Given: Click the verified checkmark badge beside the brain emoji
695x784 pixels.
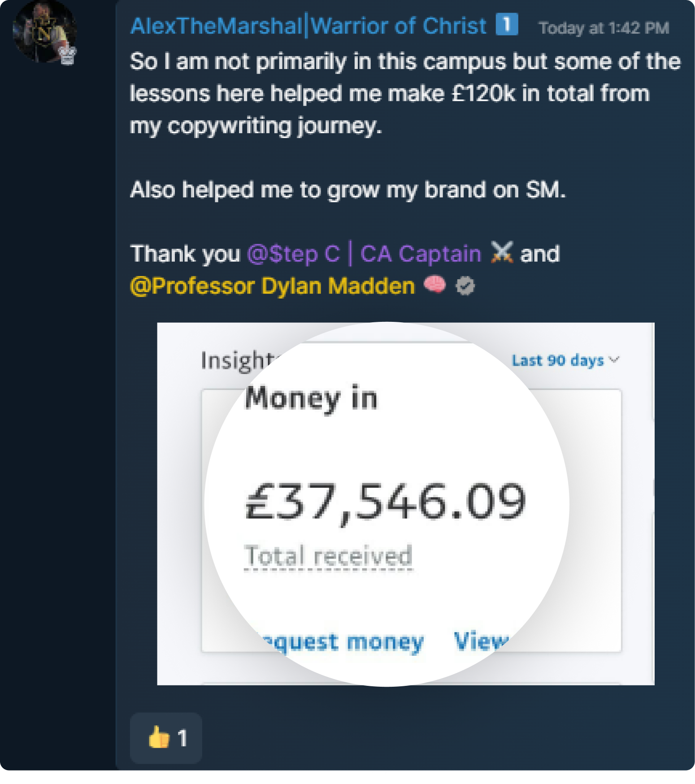Looking at the screenshot, I should pos(465,286).
